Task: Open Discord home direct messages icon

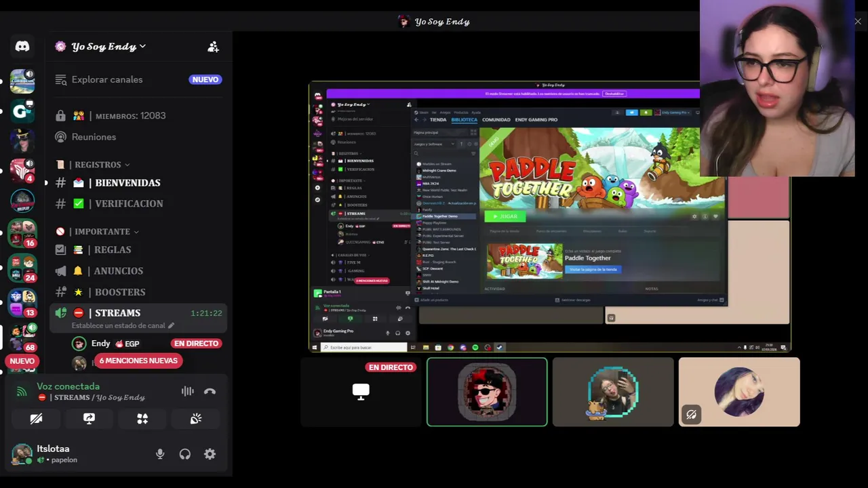Action: 22,46
